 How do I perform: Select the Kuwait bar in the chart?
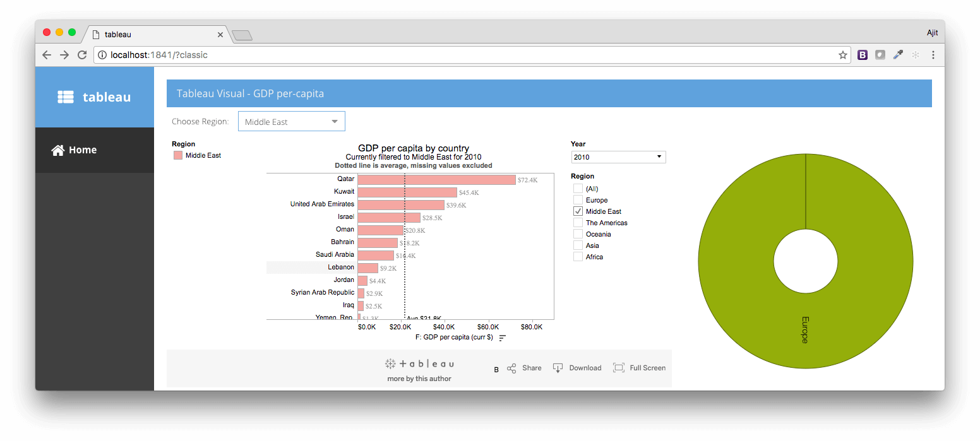coord(407,192)
